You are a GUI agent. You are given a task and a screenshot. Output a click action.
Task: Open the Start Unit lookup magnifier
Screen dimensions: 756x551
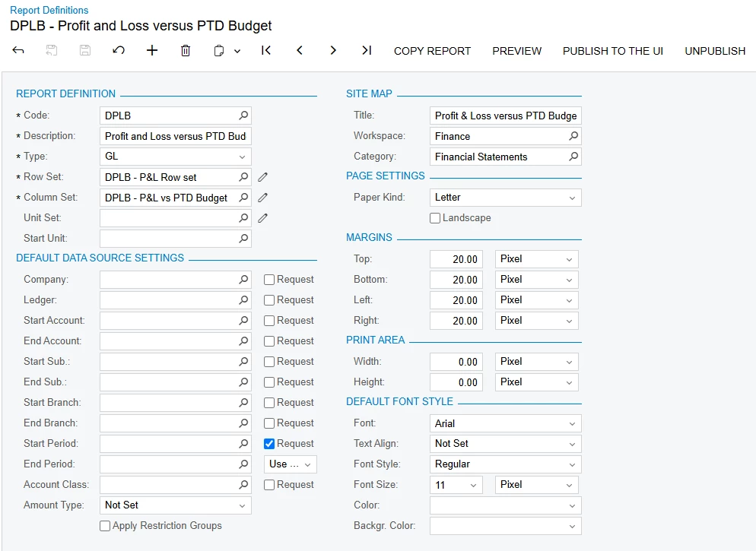pos(243,239)
